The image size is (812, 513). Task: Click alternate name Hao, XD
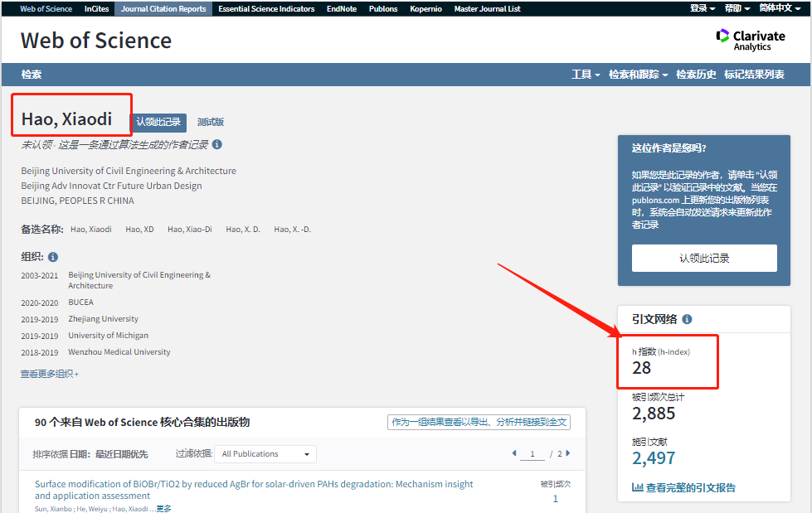(139, 230)
